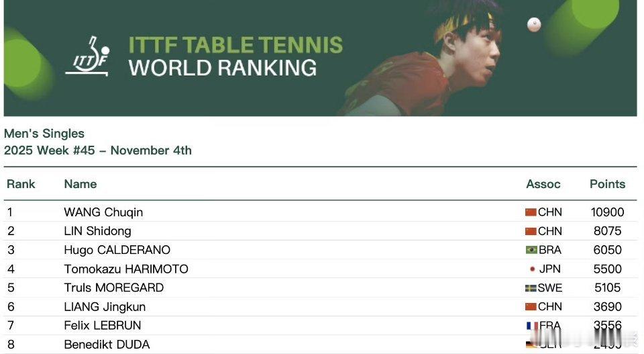The width and height of the screenshot is (644, 354).
Task: Click the table tennis ball in the banner
Action: 534,25
